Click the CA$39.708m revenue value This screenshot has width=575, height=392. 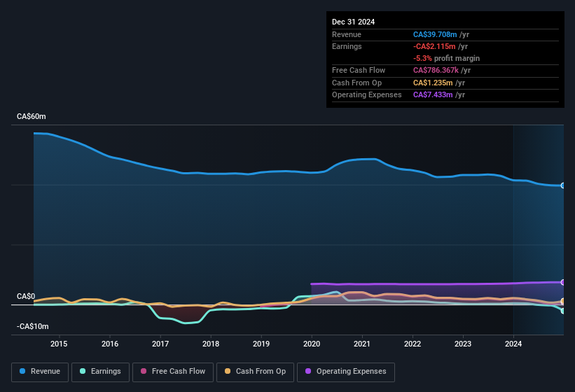point(435,34)
